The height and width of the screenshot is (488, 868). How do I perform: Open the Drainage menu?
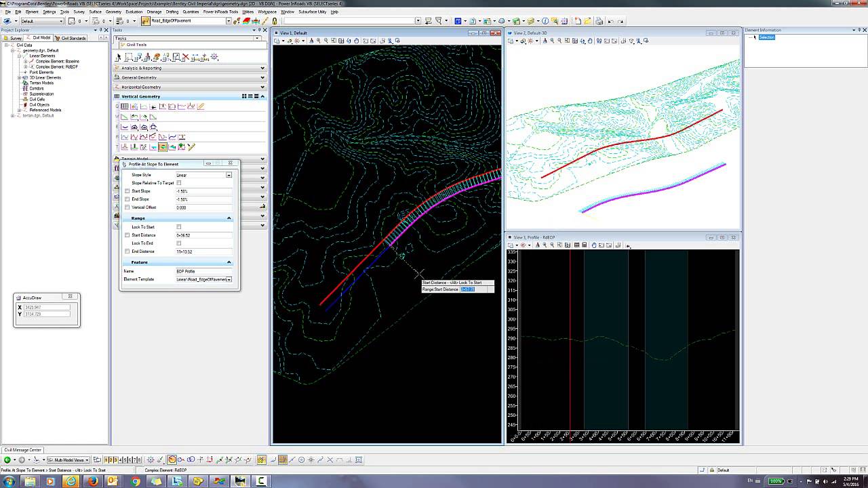154,12
